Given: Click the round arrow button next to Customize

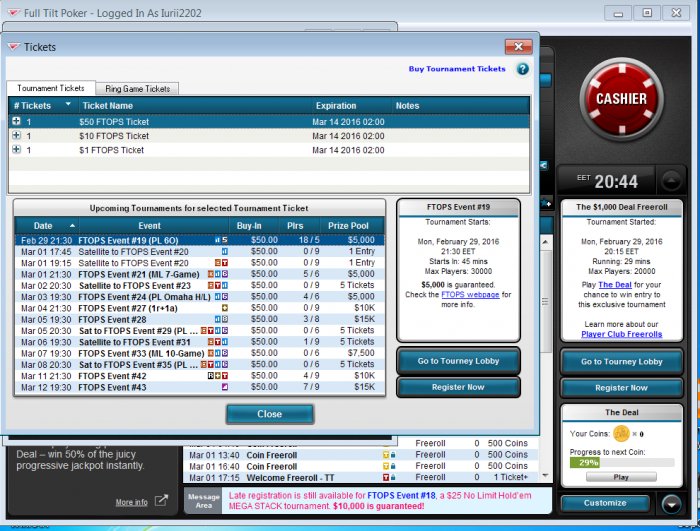Looking at the screenshot, I should pyautogui.click(x=671, y=504).
